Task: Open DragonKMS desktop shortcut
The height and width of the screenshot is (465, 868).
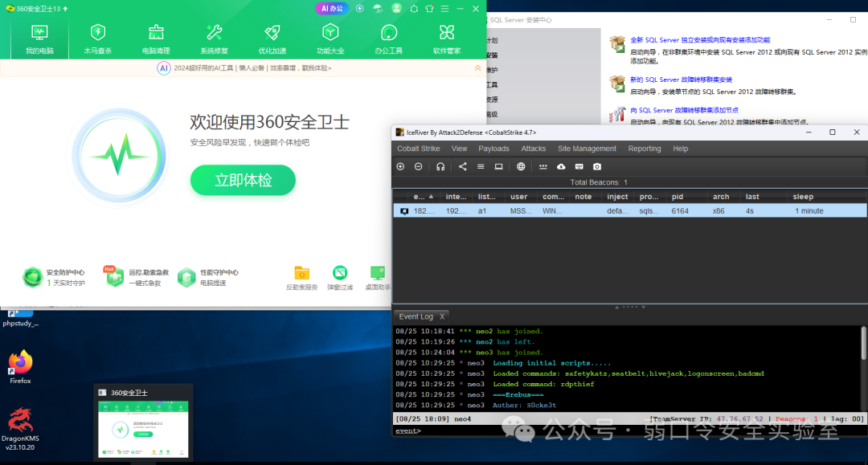Action: click(x=20, y=429)
